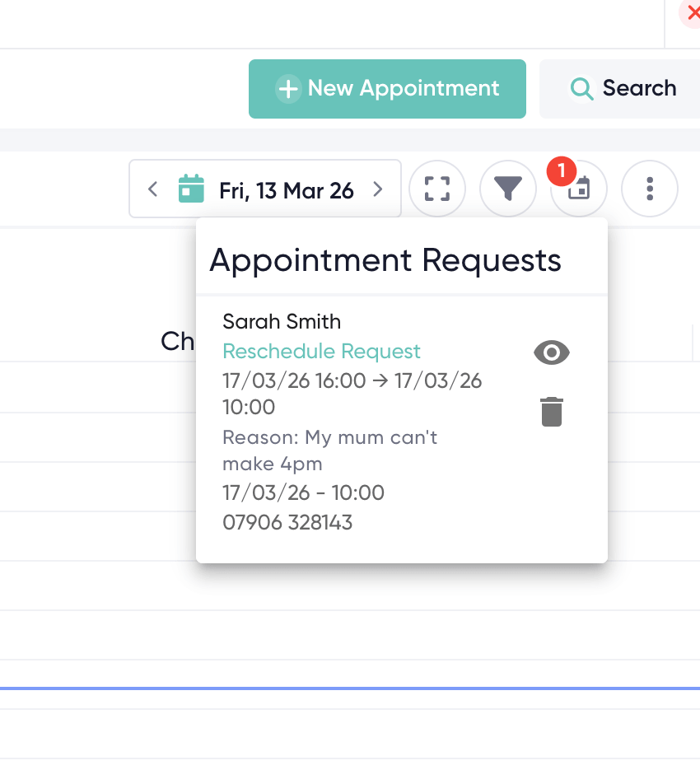
Task: Open the three-dot more options menu
Action: pyautogui.click(x=650, y=189)
